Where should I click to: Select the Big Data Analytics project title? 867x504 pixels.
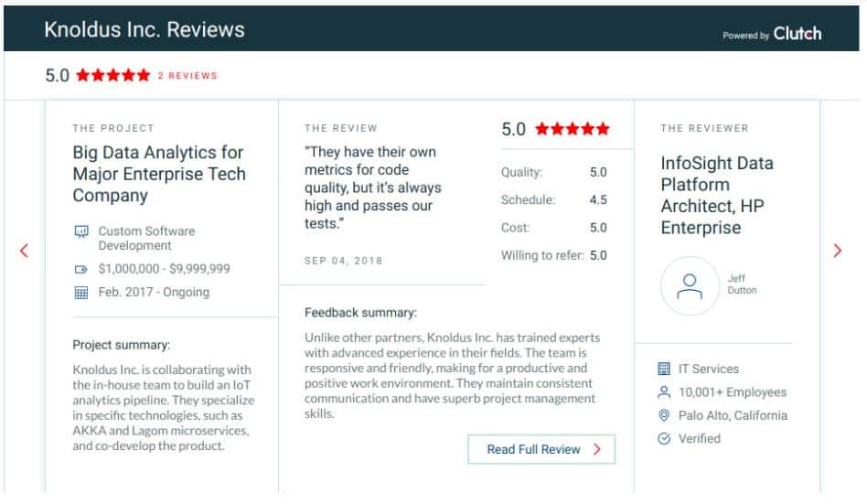click(159, 174)
